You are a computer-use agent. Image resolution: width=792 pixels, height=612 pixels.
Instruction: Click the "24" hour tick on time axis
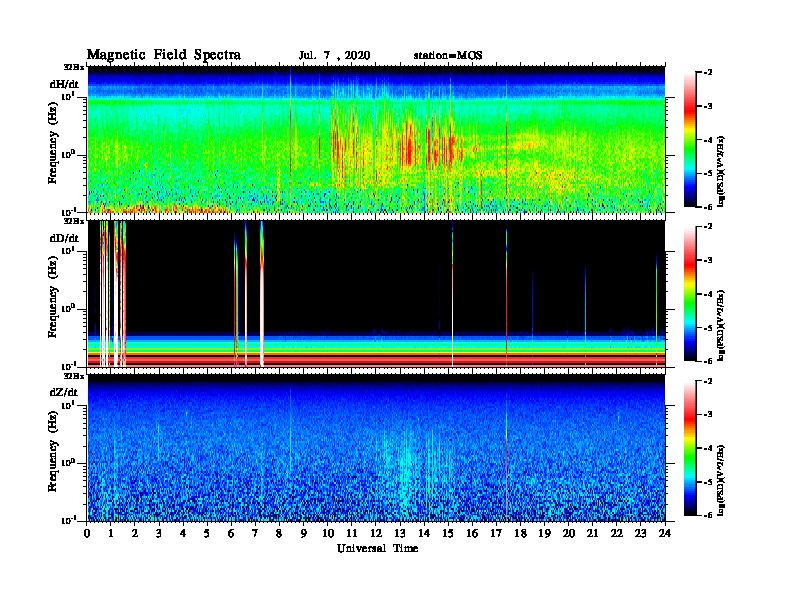665,533
